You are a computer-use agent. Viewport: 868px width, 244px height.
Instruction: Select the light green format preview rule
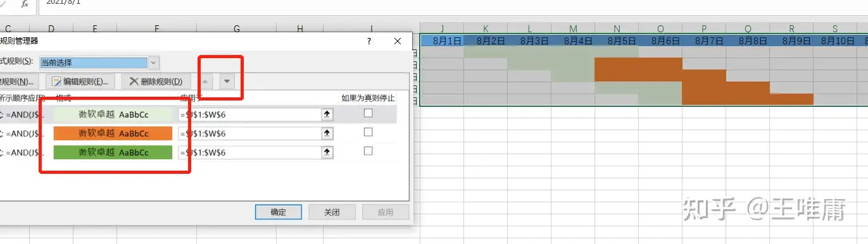[113, 114]
